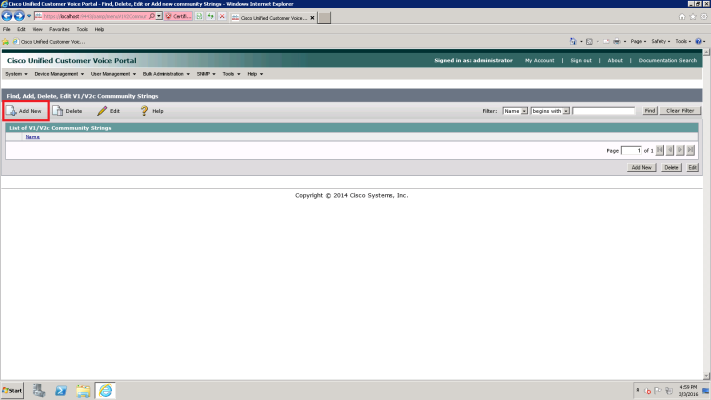Click the Edit pencil toolbar icon
This screenshot has height=400, width=711.
(x=102, y=111)
